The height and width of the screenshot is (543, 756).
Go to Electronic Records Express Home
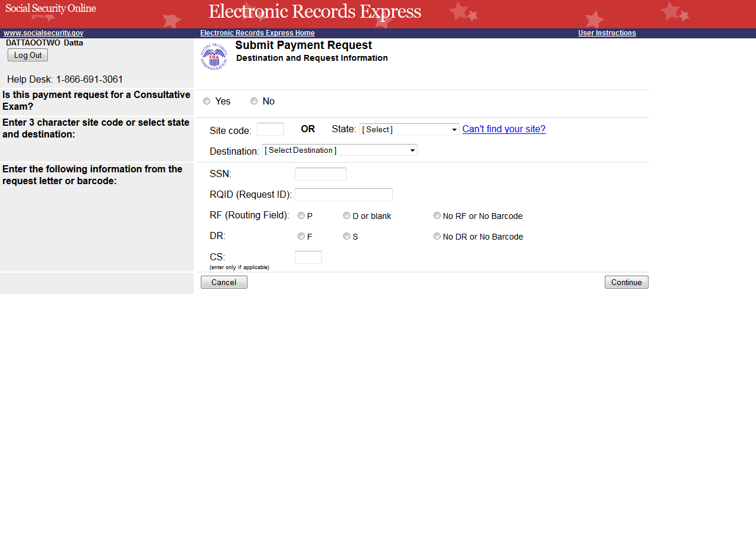point(258,33)
